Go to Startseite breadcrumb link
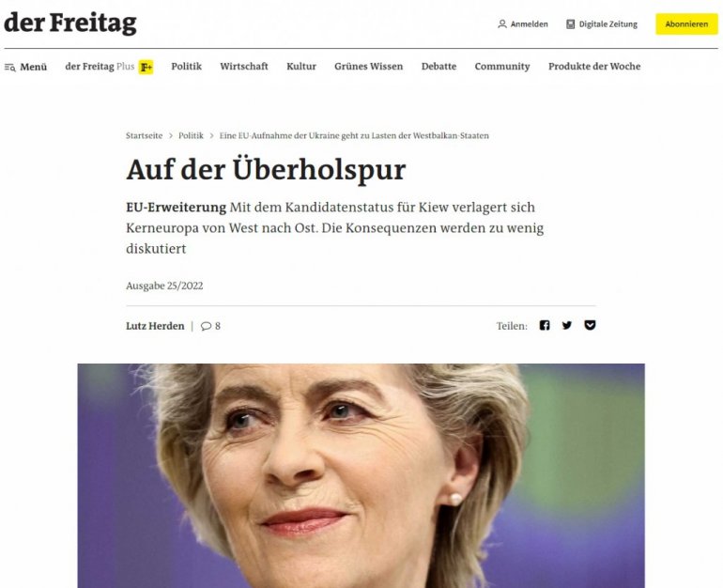723x588 pixels. pyautogui.click(x=144, y=135)
